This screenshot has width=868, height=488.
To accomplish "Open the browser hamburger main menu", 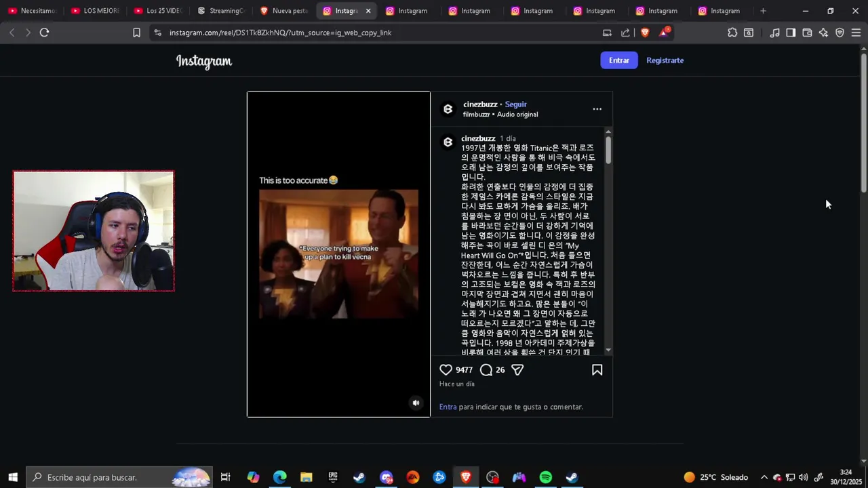I will point(856,33).
